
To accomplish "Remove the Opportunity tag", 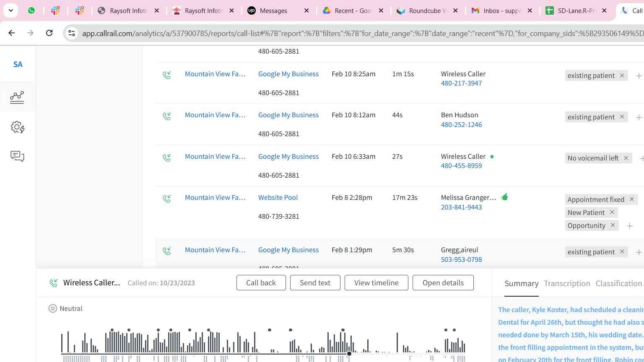I will click(x=613, y=225).
